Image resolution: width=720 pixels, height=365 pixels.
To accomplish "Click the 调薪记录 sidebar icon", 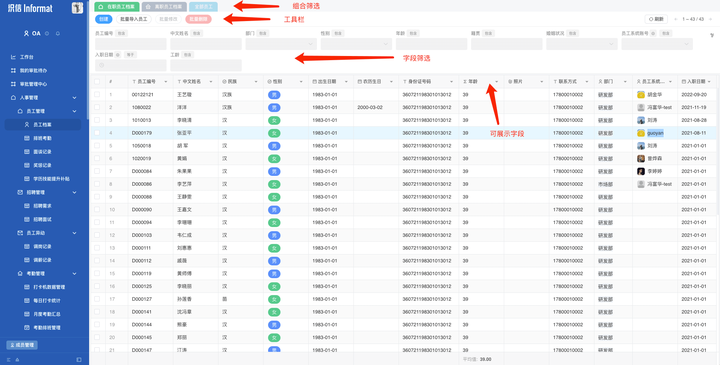I will coord(27,260).
